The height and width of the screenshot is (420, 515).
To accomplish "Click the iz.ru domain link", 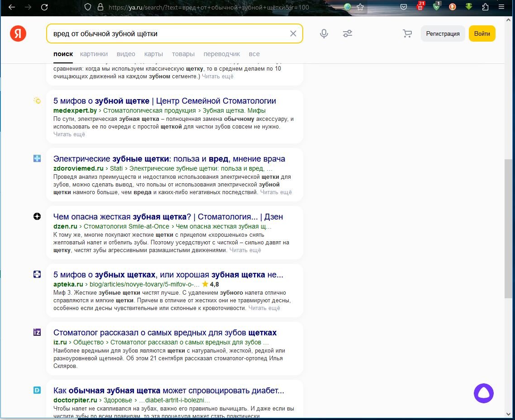I will (x=60, y=342).
